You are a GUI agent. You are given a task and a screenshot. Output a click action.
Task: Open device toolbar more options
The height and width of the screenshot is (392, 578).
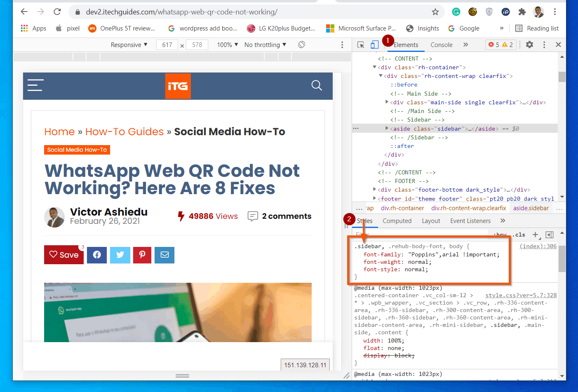(342, 45)
